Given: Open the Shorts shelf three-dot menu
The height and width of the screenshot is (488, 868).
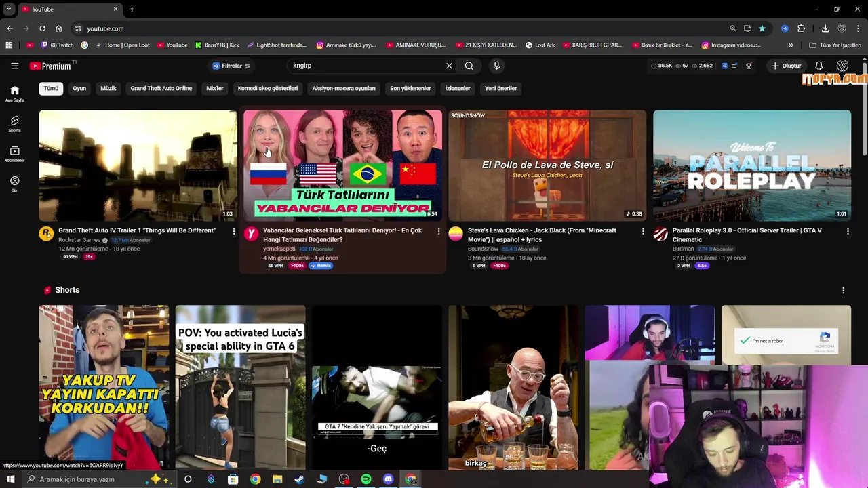Looking at the screenshot, I should tap(844, 290).
